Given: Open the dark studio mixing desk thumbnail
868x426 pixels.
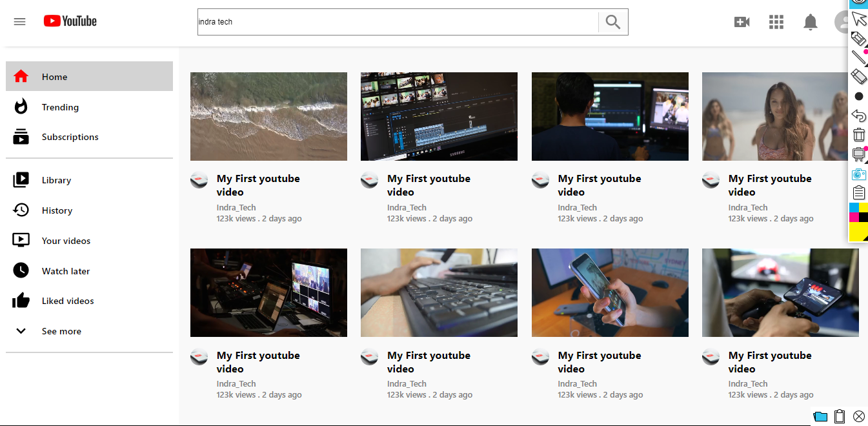Looking at the screenshot, I should pos(268,292).
